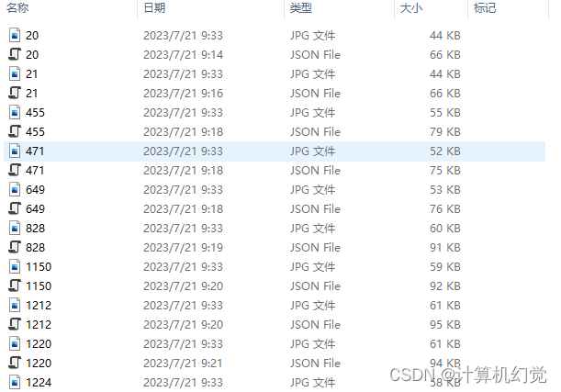
Task: Click the JPG image icon for 649
Action: pos(15,189)
